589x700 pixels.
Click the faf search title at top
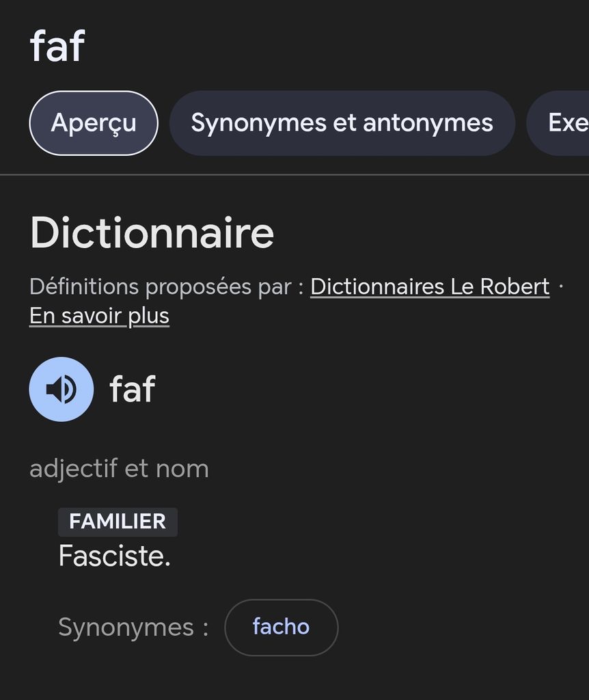(57, 46)
